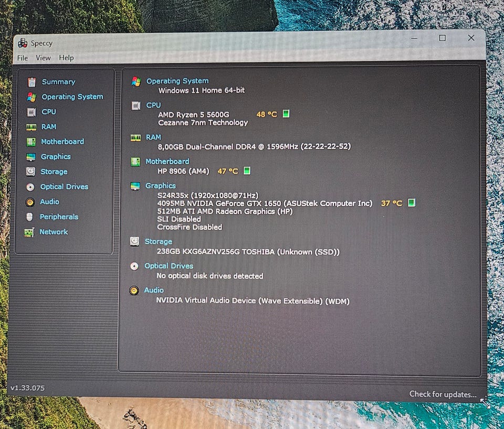Click the 47 °C motherboard temperature value
Viewport: 504px width, 429px height.
227,171
